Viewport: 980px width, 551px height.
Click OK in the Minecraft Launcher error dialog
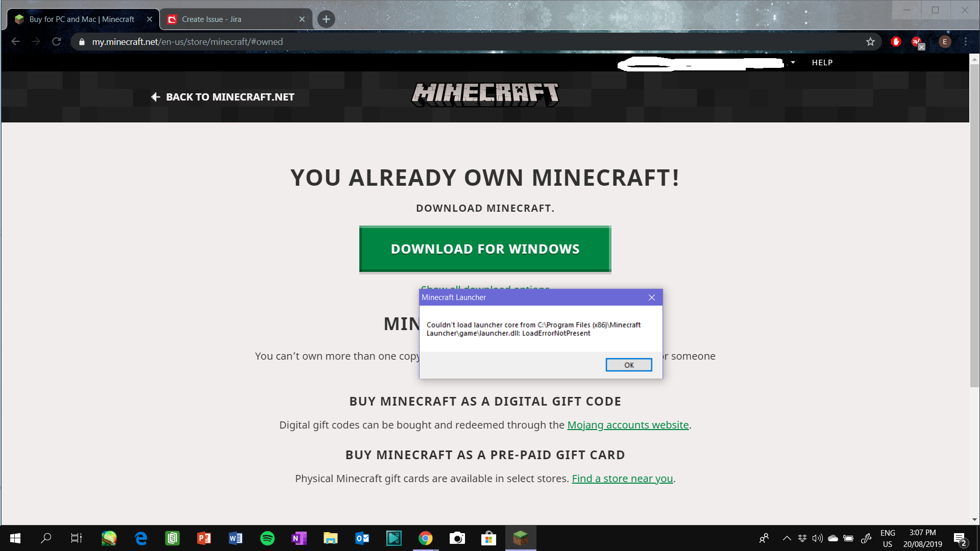[628, 365]
